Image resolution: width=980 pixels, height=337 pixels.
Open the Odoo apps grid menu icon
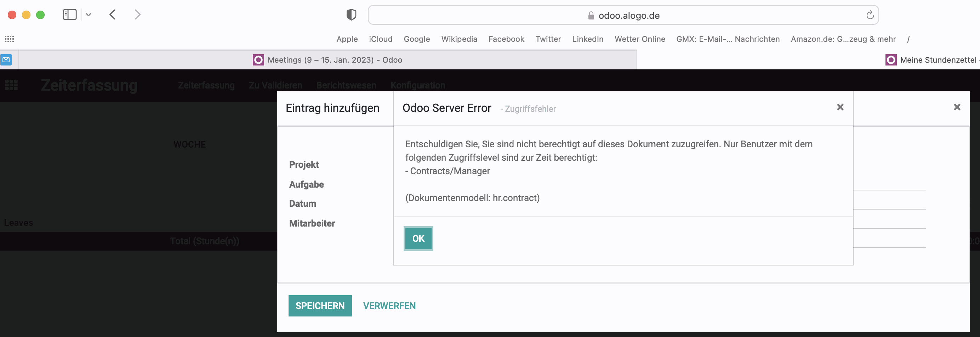coord(11,85)
